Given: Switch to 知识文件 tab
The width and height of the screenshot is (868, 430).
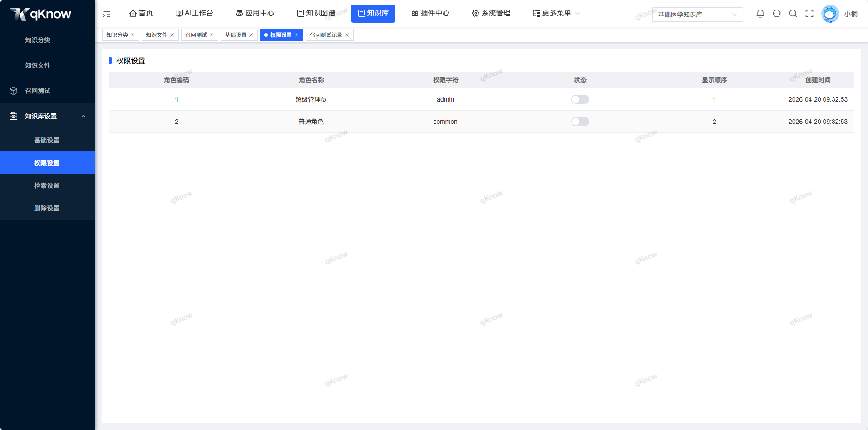Looking at the screenshot, I should 157,35.
